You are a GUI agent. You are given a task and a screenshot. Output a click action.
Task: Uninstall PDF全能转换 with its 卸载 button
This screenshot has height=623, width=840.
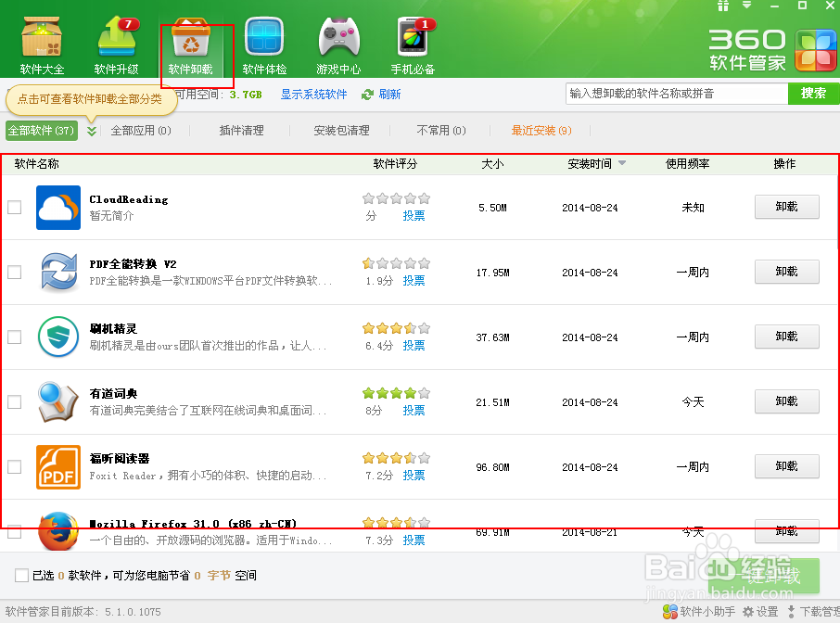(786, 272)
